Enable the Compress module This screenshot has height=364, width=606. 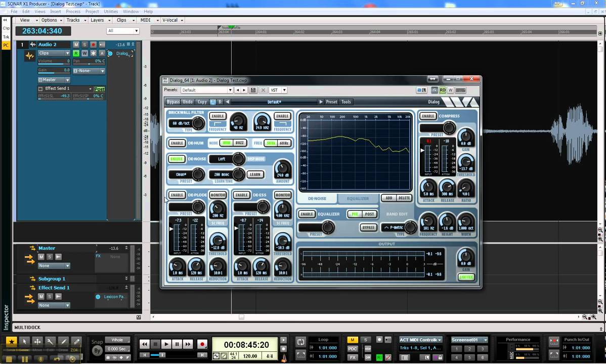click(x=428, y=116)
